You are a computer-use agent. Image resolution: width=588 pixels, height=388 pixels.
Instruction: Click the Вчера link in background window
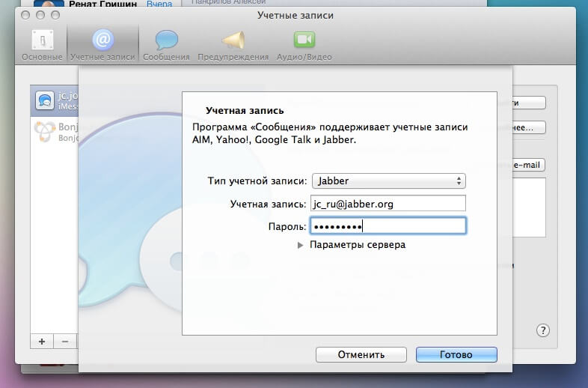pos(159,4)
